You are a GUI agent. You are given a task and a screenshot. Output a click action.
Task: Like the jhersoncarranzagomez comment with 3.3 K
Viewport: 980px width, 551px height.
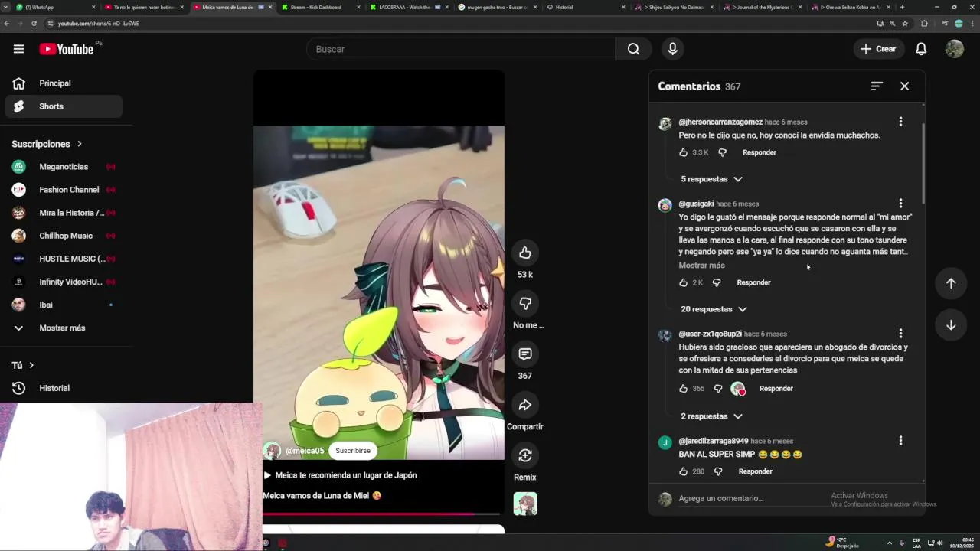[684, 153]
